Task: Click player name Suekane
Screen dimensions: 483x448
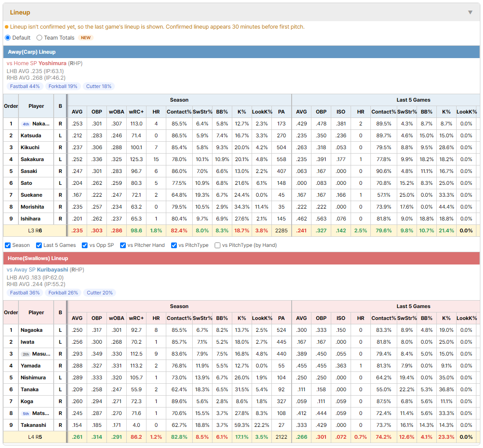Action: [x=31, y=195]
